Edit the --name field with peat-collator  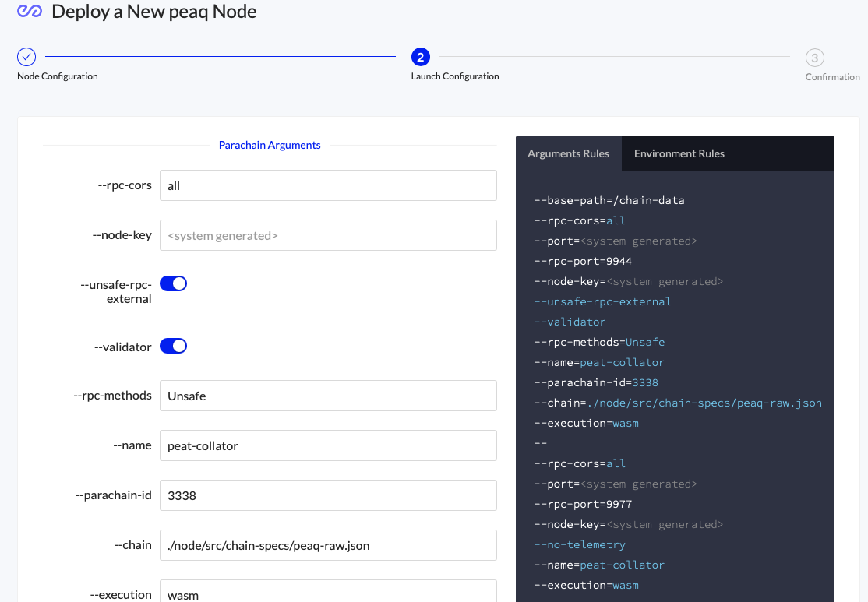(x=328, y=445)
